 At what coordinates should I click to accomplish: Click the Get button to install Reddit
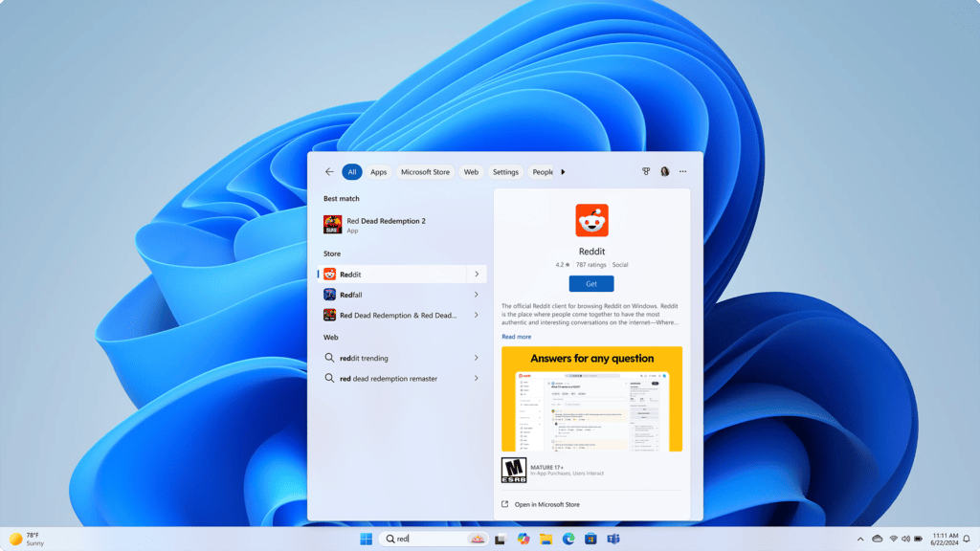pyautogui.click(x=591, y=283)
